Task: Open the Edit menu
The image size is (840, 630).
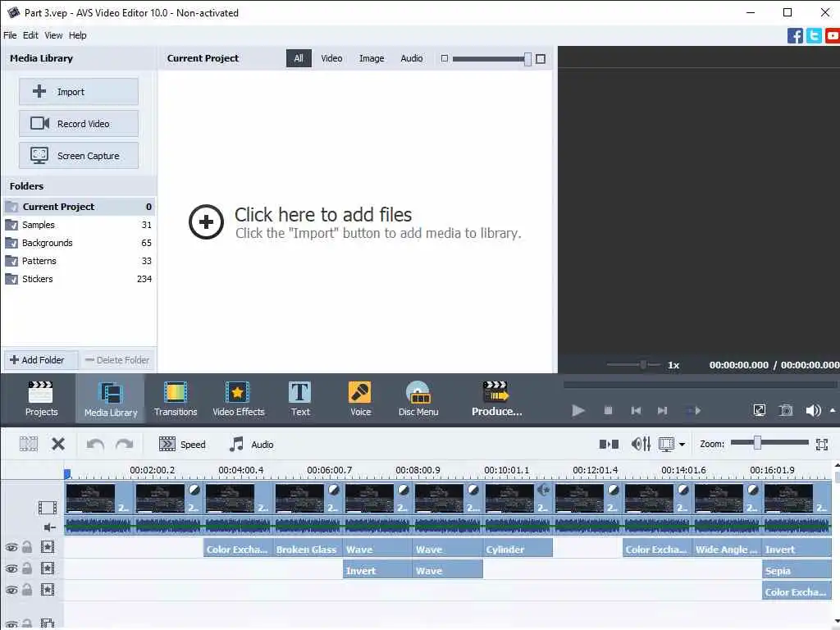Action: point(30,35)
